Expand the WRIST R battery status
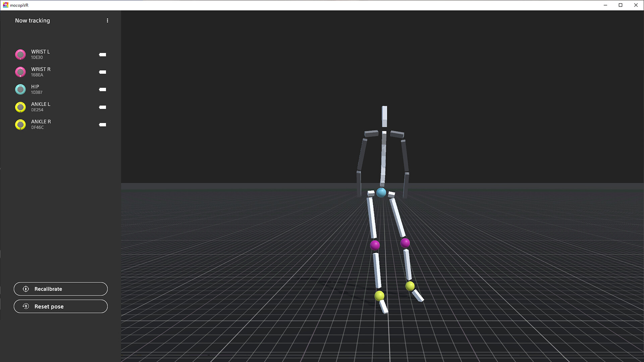 (x=102, y=72)
